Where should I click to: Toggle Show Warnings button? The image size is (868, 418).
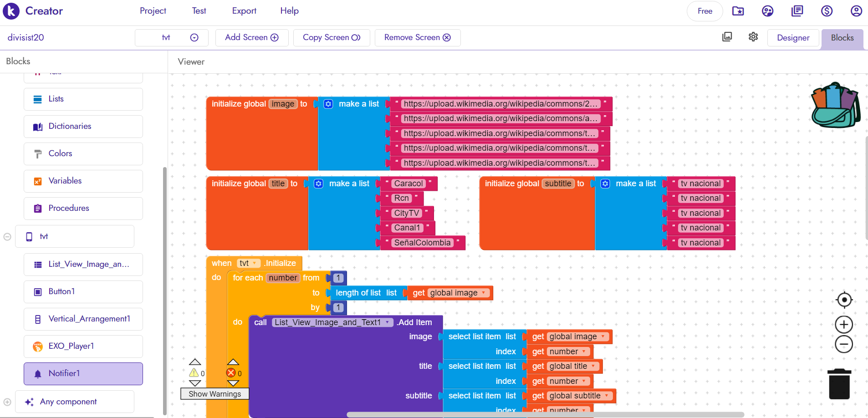coord(214,394)
